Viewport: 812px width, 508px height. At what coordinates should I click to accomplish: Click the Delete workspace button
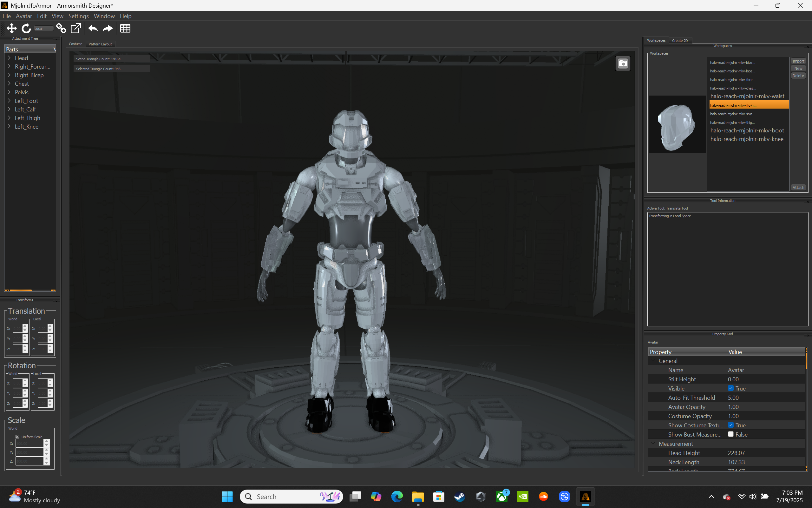[x=798, y=76]
